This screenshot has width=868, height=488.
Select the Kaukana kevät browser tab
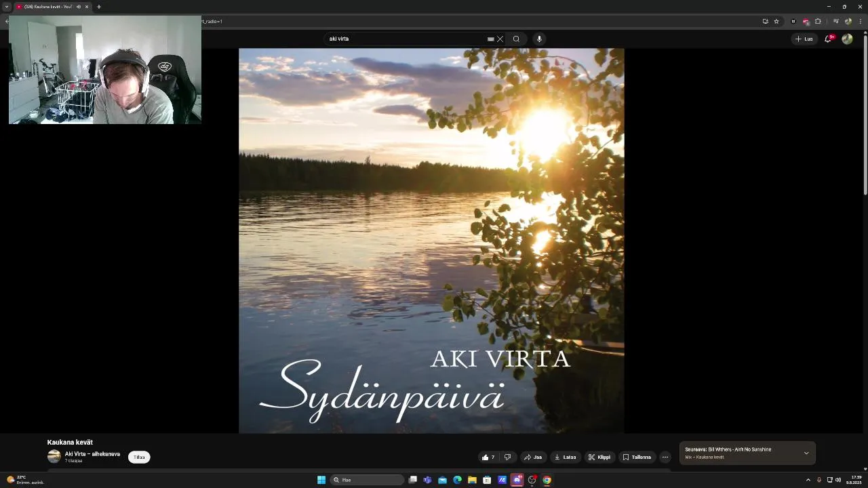pos(53,7)
